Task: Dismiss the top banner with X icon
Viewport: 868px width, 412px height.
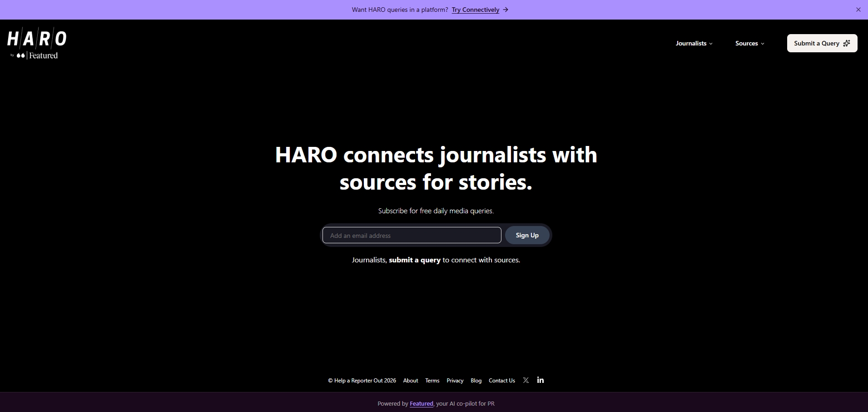Action: point(858,10)
